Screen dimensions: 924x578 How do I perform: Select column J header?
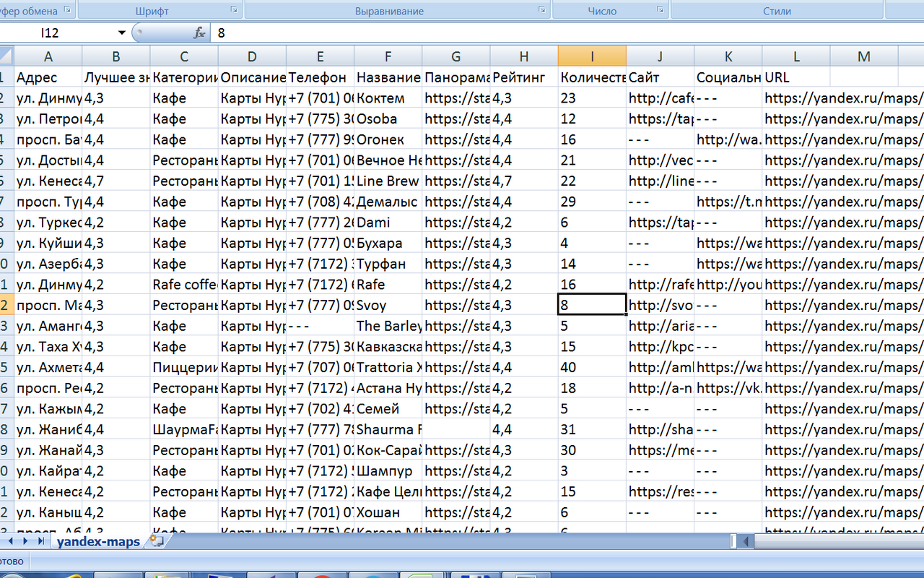point(660,57)
